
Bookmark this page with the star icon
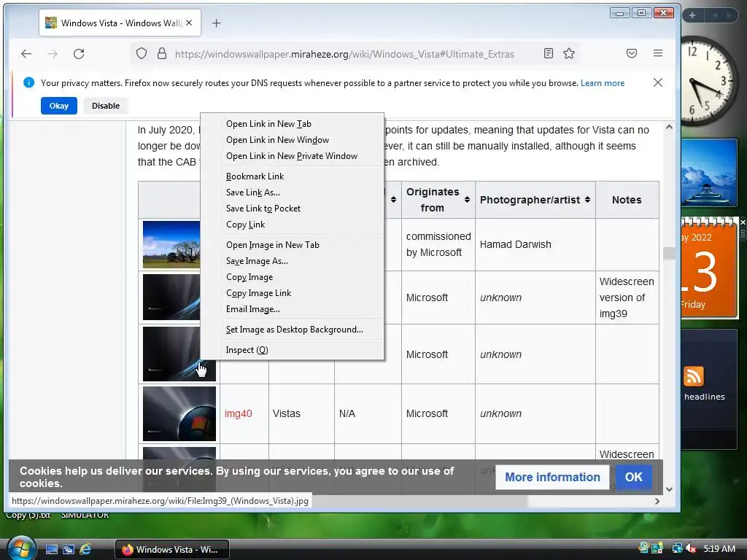pos(569,53)
